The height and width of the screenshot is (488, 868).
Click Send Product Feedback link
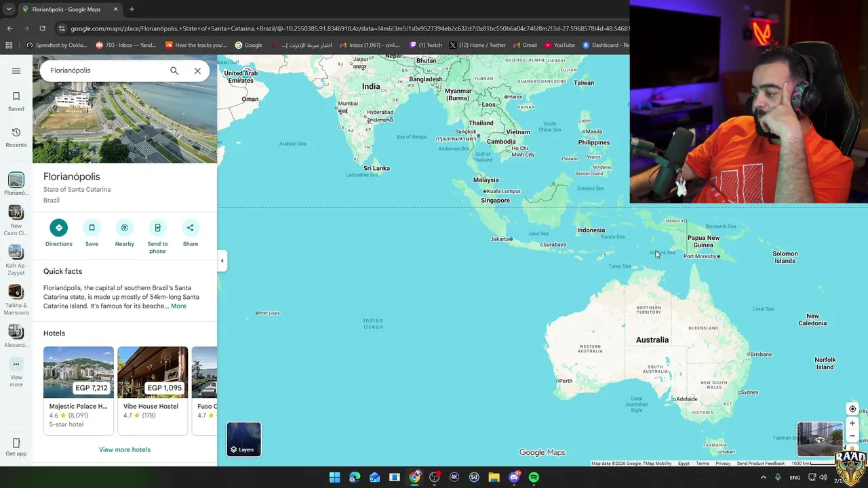point(761,464)
